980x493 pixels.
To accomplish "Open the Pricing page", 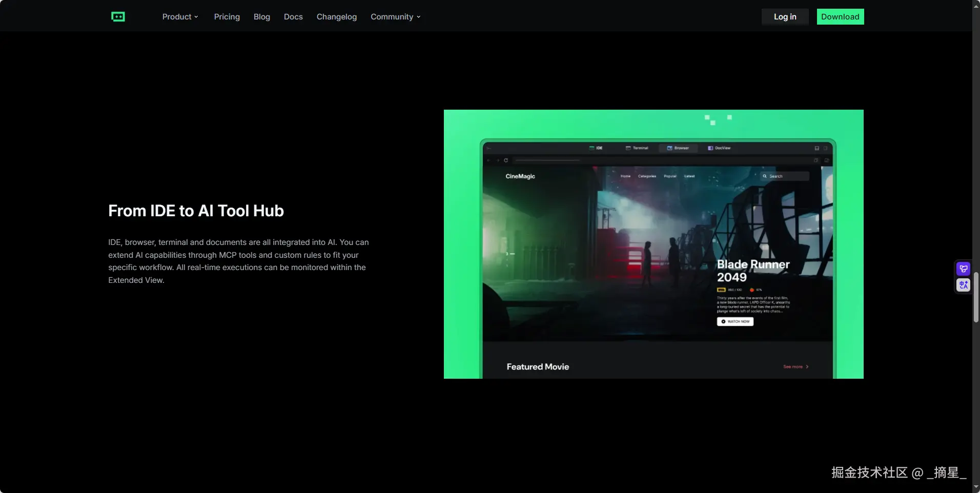I will (227, 17).
